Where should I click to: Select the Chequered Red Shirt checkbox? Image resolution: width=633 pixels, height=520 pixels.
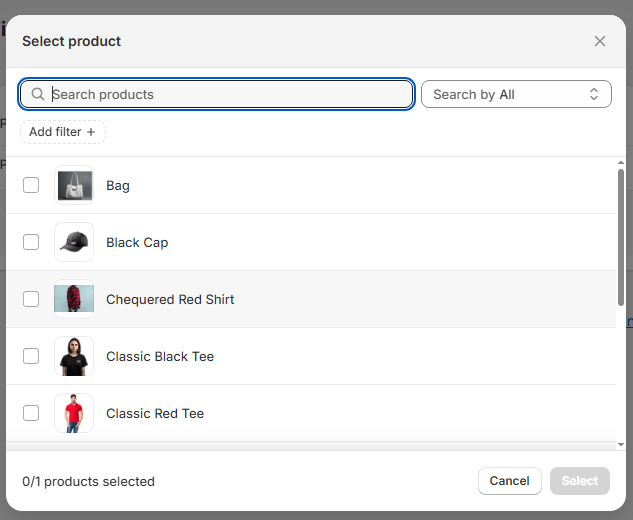(31, 299)
